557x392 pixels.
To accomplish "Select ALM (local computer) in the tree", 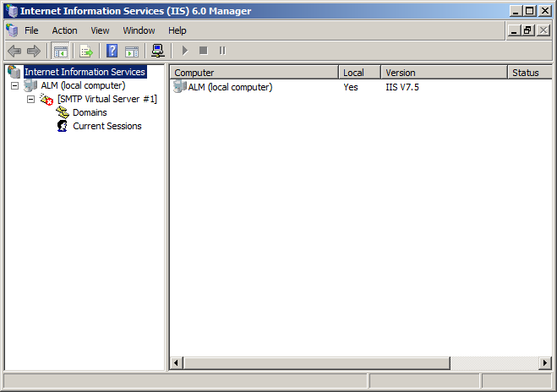I will click(83, 85).
